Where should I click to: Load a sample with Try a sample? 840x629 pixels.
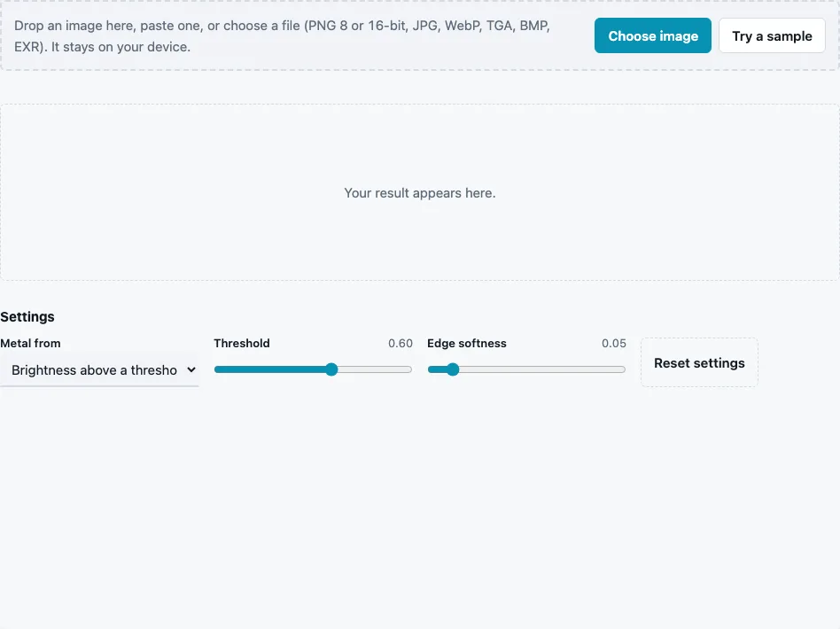click(772, 36)
